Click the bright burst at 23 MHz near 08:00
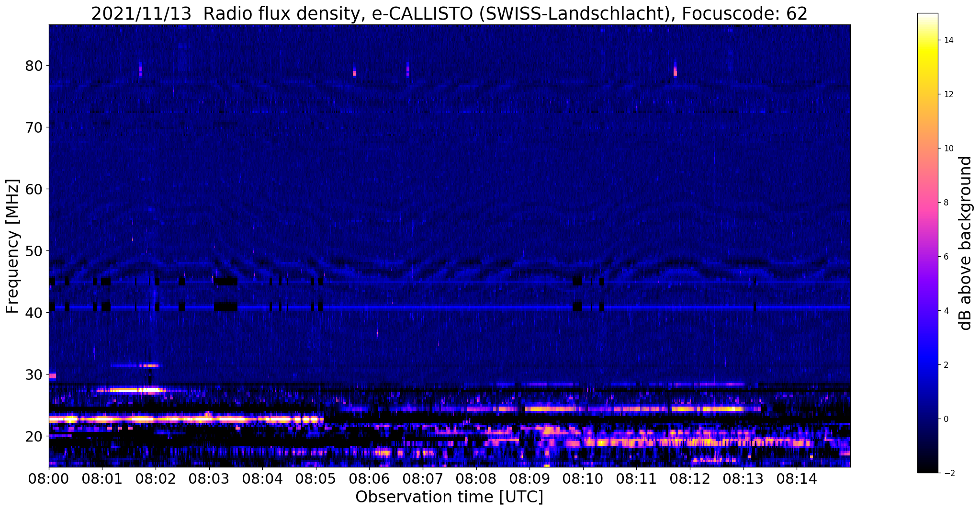The height and width of the screenshot is (511, 980). [x=63, y=419]
